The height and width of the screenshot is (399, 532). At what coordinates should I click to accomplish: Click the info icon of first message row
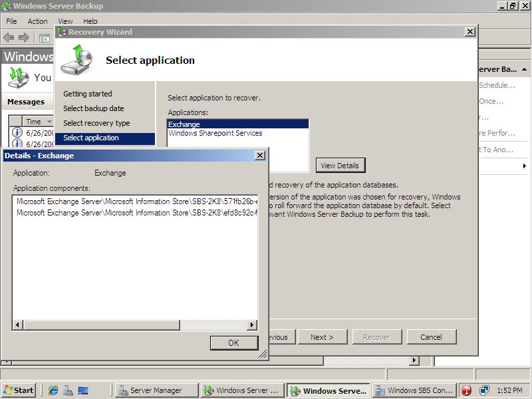[x=17, y=132]
